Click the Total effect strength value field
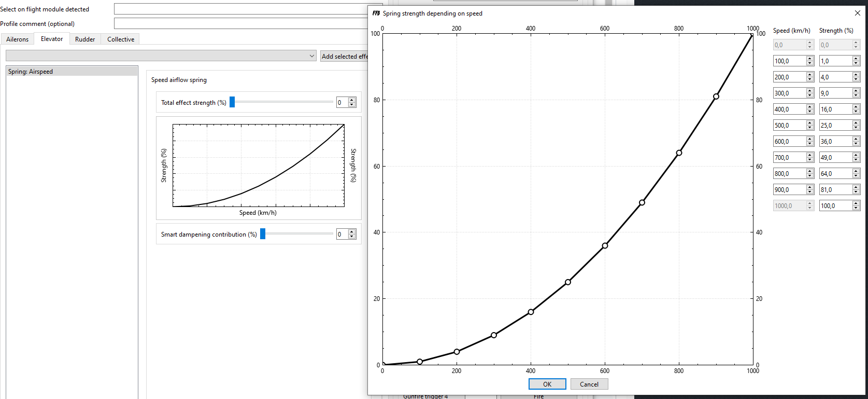 point(342,102)
